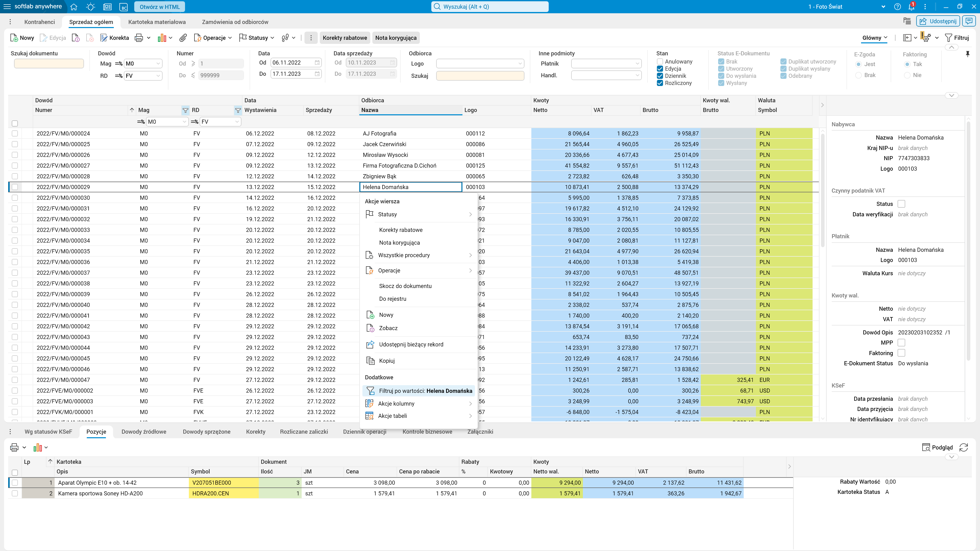Click the paperclip attachment icon
Image resolution: width=980 pixels, height=551 pixels.
[183, 38]
